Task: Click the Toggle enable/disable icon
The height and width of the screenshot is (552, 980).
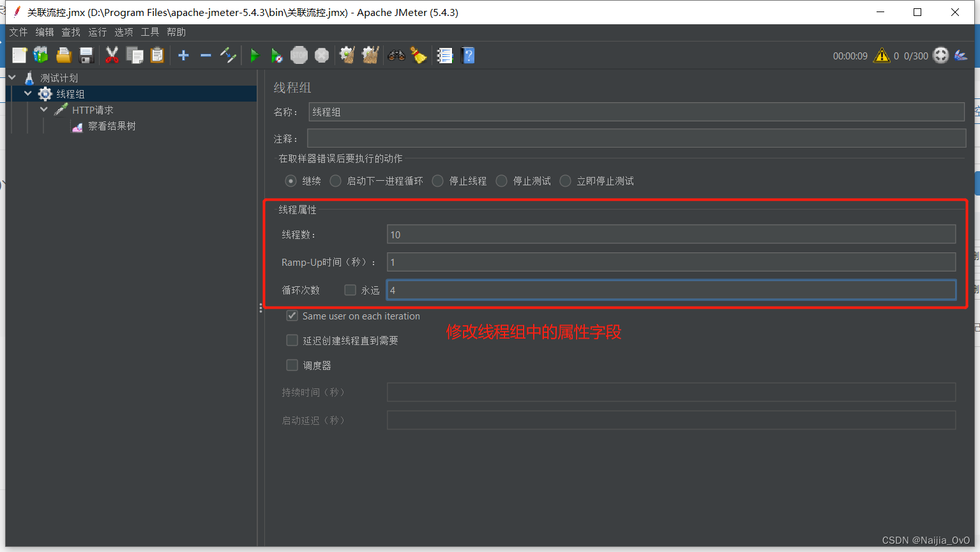Action: tap(228, 56)
